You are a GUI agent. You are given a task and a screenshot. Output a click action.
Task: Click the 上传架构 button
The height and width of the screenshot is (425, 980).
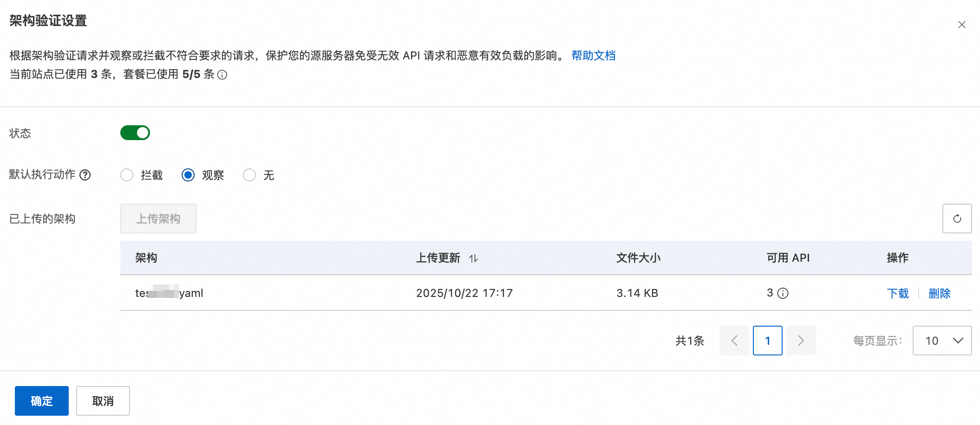pos(158,219)
